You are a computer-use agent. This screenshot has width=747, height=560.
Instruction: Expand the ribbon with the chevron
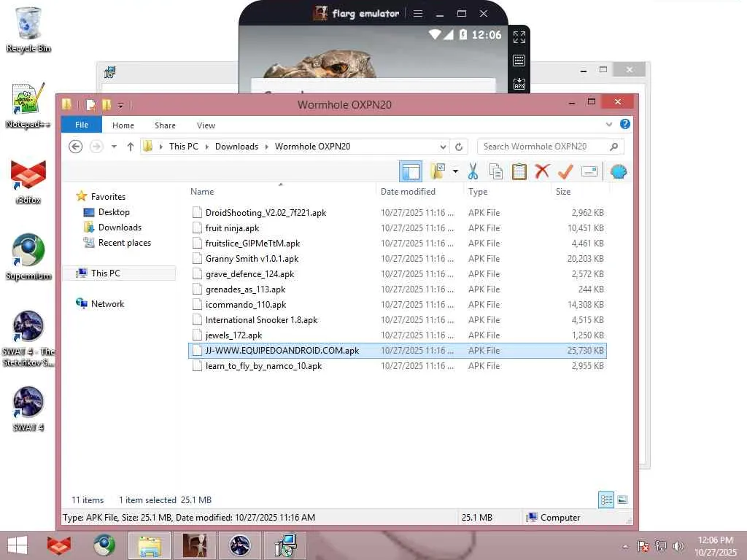point(609,124)
